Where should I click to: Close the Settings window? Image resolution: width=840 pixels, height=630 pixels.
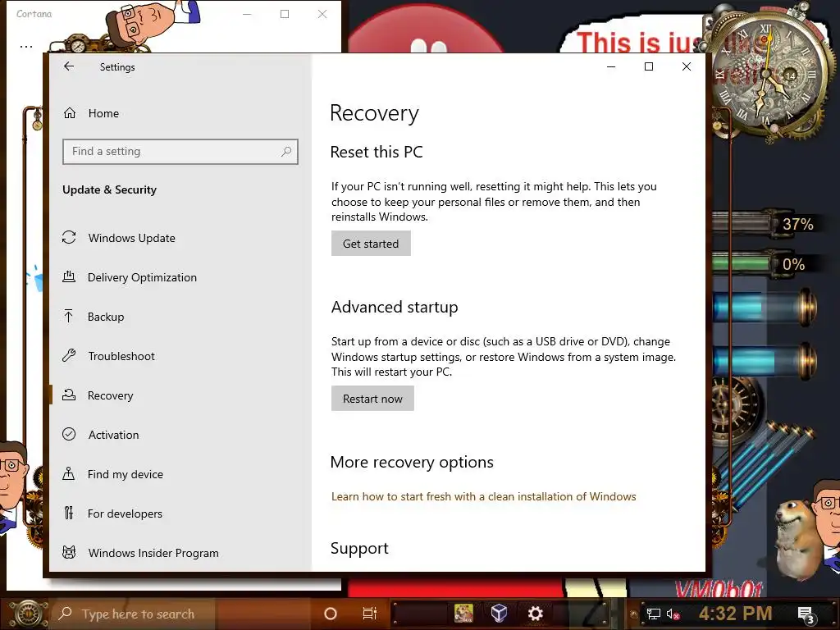point(687,66)
